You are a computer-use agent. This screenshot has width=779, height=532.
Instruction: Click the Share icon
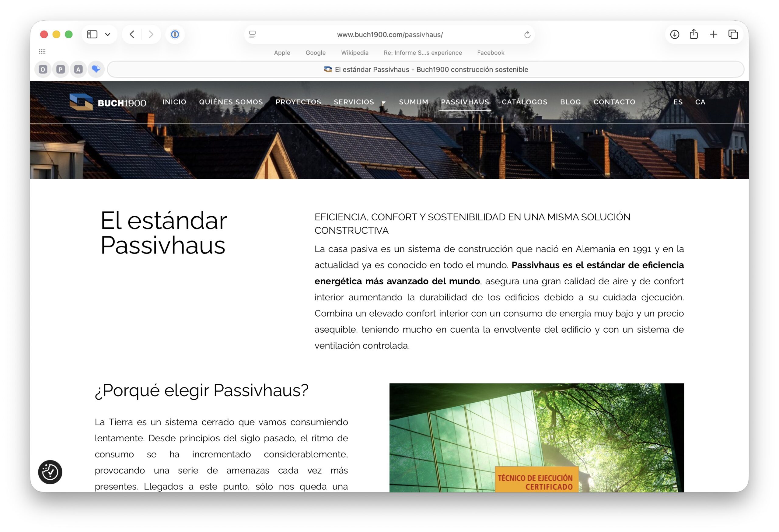pyautogui.click(x=693, y=34)
